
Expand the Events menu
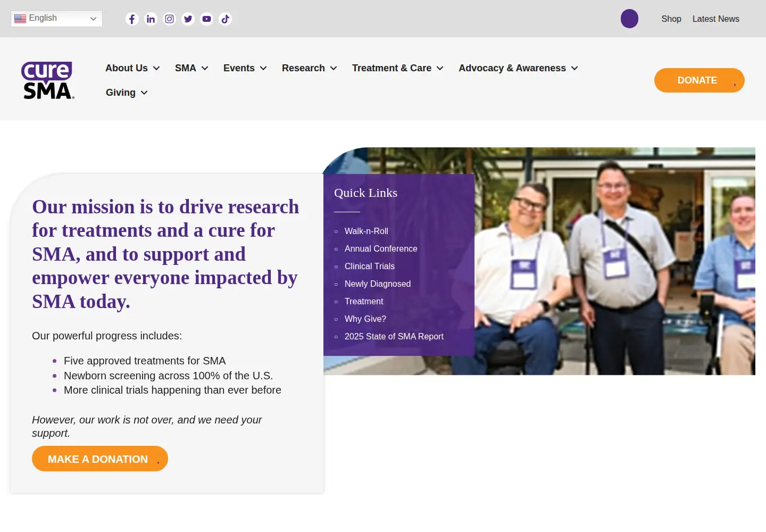point(245,68)
